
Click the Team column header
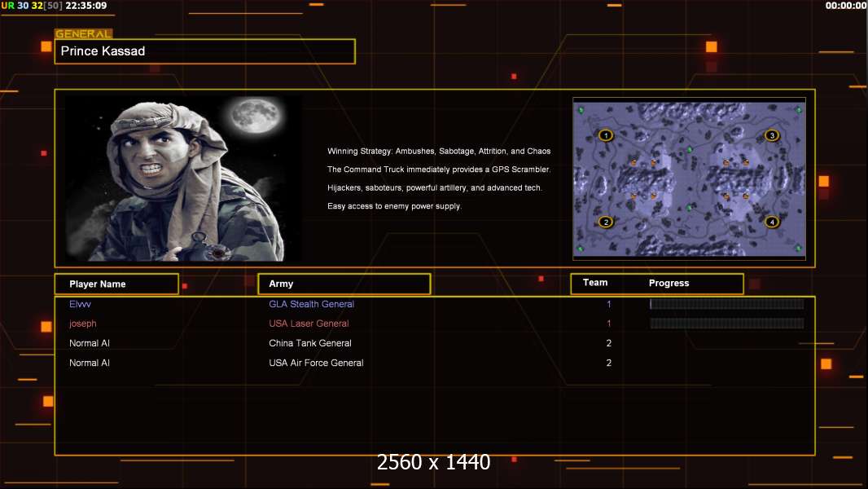[595, 283]
